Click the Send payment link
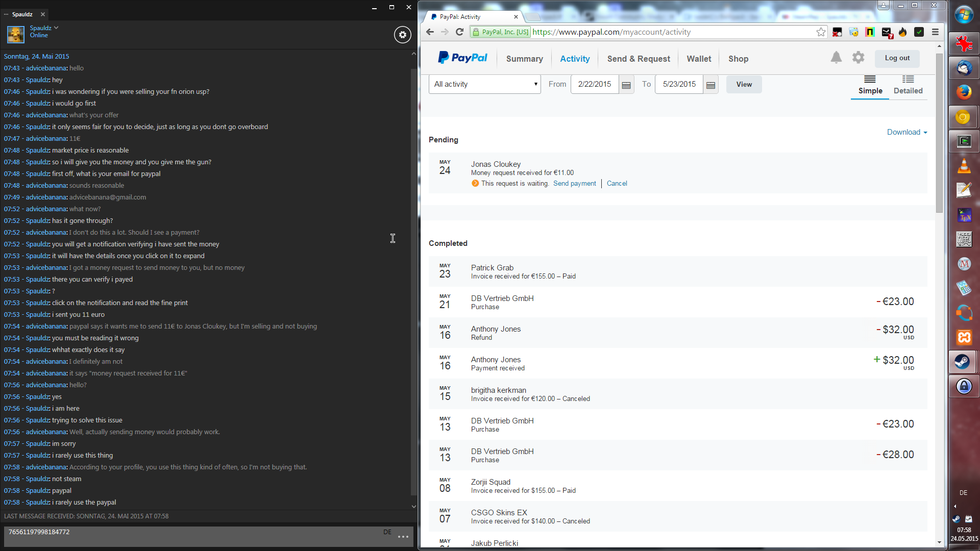Image resolution: width=980 pixels, height=551 pixels. tap(574, 184)
